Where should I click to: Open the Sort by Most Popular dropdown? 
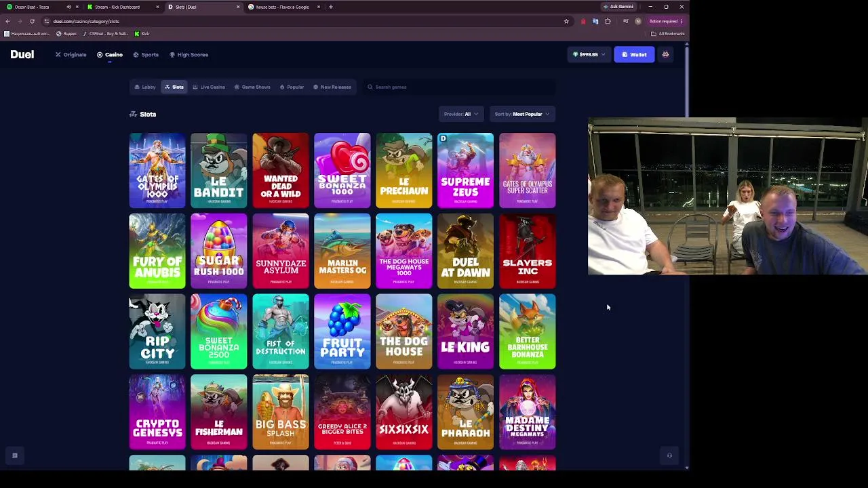tap(522, 114)
